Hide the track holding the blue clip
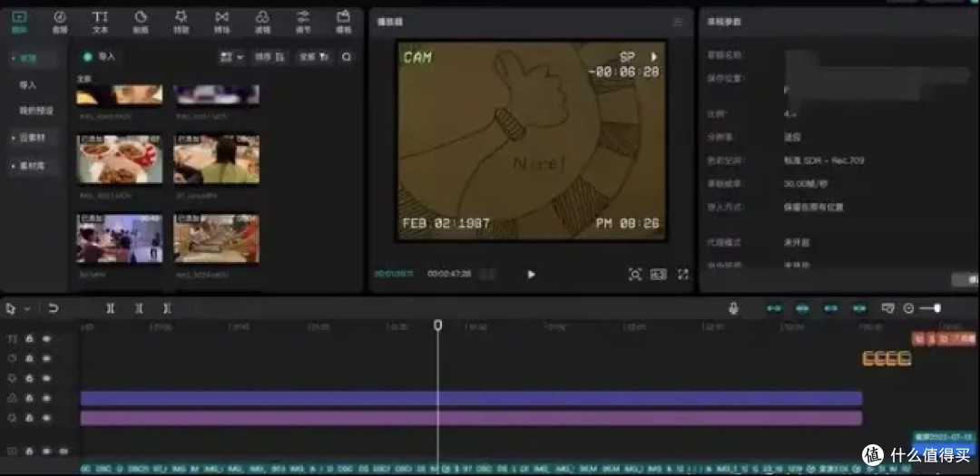The width and height of the screenshot is (980, 476). pos(46,398)
